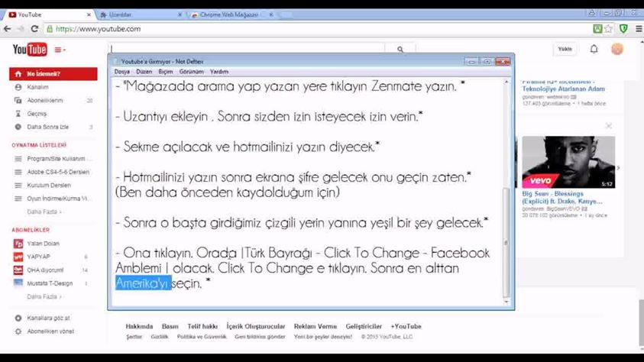This screenshot has width=644, height=362.
Task: Click the Telif hakkı footer link
Action: [x=202, y=326]
